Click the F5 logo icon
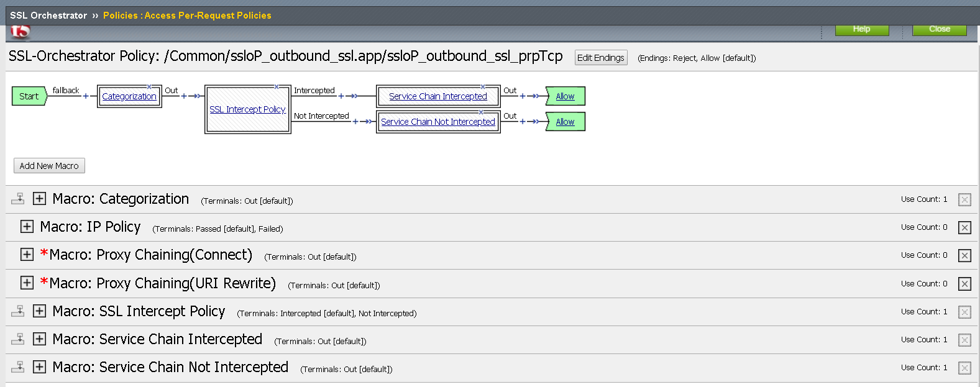This screenshot has height=387, width=980. click(20, 32)
